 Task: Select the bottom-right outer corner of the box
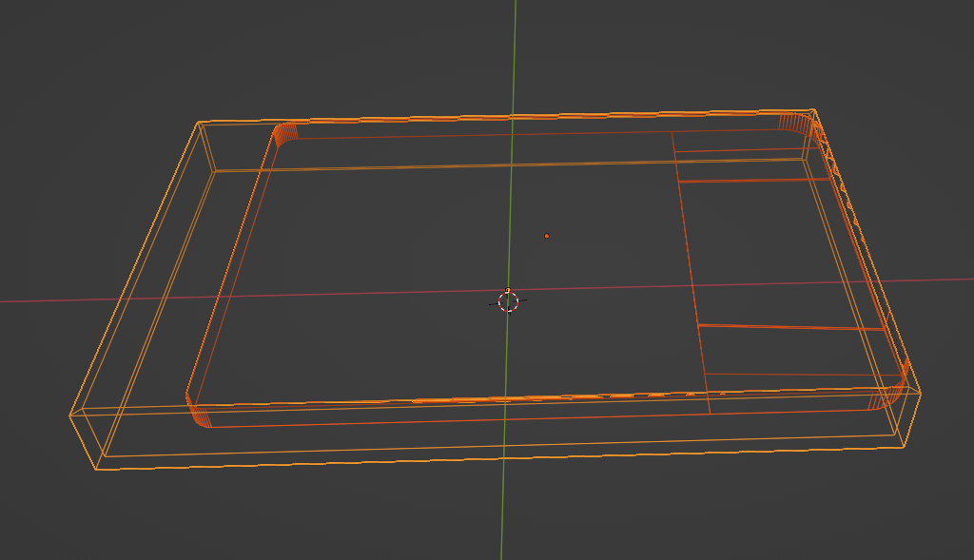[x=921, y=392]
